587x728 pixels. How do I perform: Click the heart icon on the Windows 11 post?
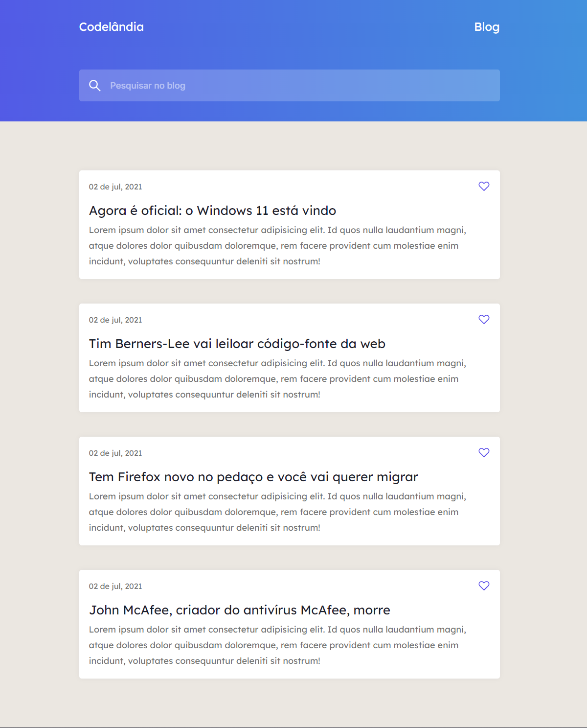click(x=484, y=186)
